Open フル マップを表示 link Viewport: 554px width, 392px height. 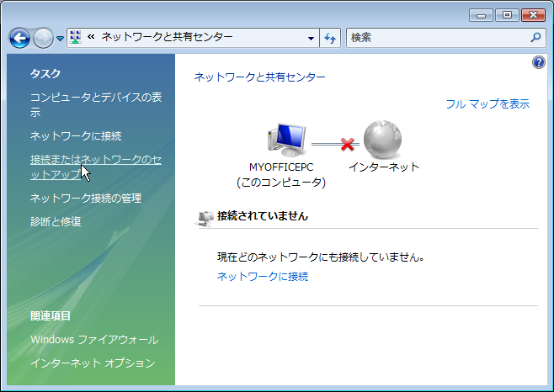(x=487, y=103)
